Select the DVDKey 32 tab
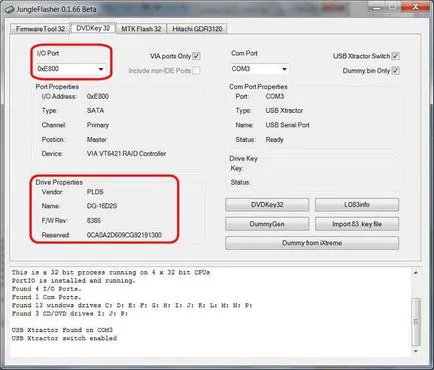Image resolution: width=434 pixels, height=370 pixels. (93, 28)
